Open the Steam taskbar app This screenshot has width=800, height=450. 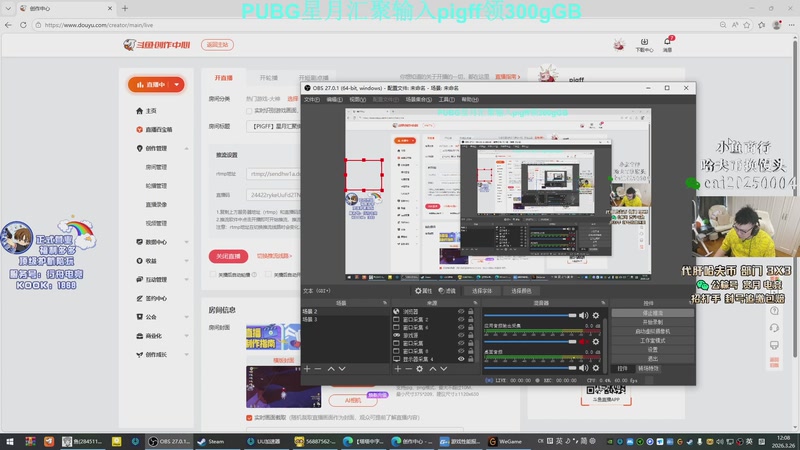(x=211, y=441)
